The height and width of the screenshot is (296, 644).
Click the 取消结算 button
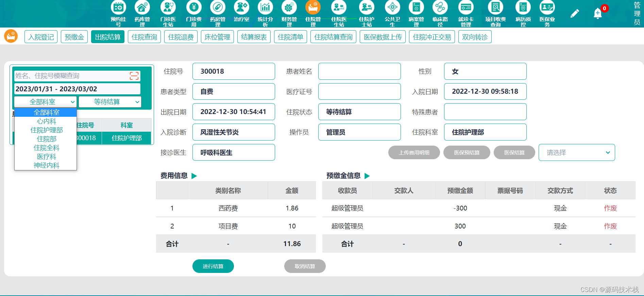[x=305, y=266]
